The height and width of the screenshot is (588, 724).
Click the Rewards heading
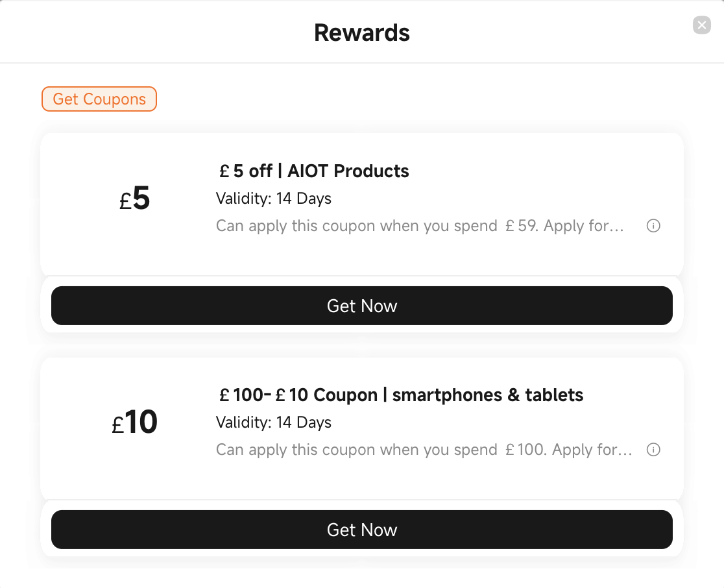(x=361, y=33)
